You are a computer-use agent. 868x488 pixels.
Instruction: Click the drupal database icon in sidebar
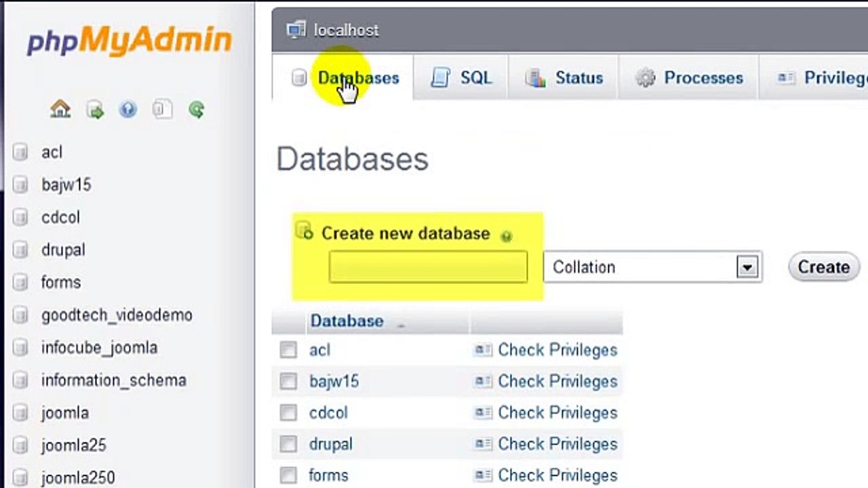coord(20,249)
